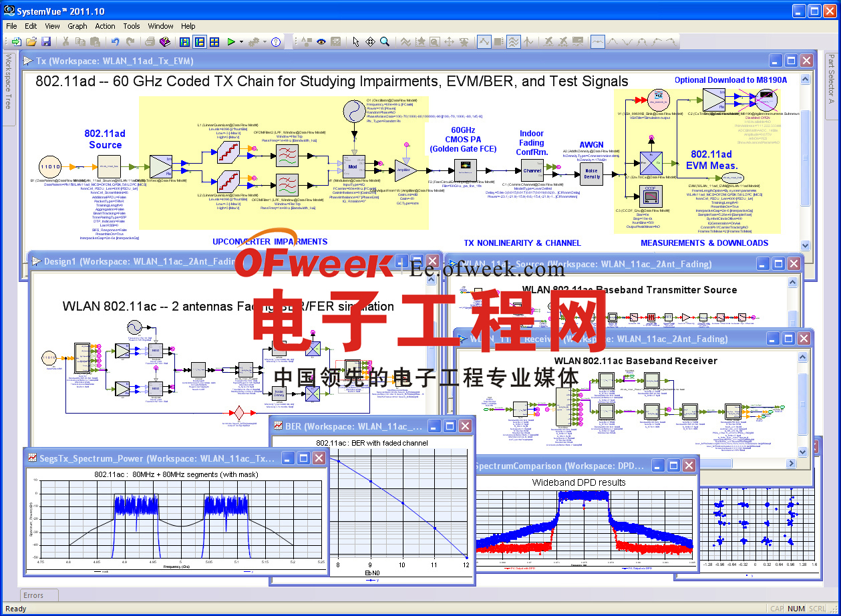Click the gear settings toolbar icon
841x616 pixels.
coord(253,41)
